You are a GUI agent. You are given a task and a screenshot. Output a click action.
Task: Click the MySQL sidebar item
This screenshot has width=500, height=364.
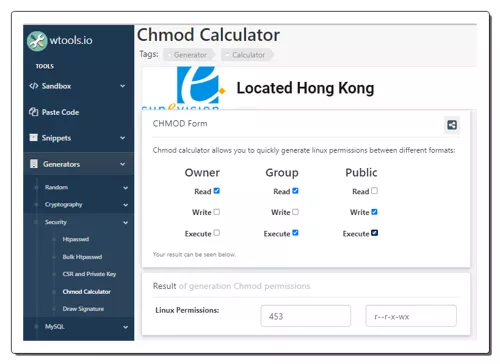(55, 326)
